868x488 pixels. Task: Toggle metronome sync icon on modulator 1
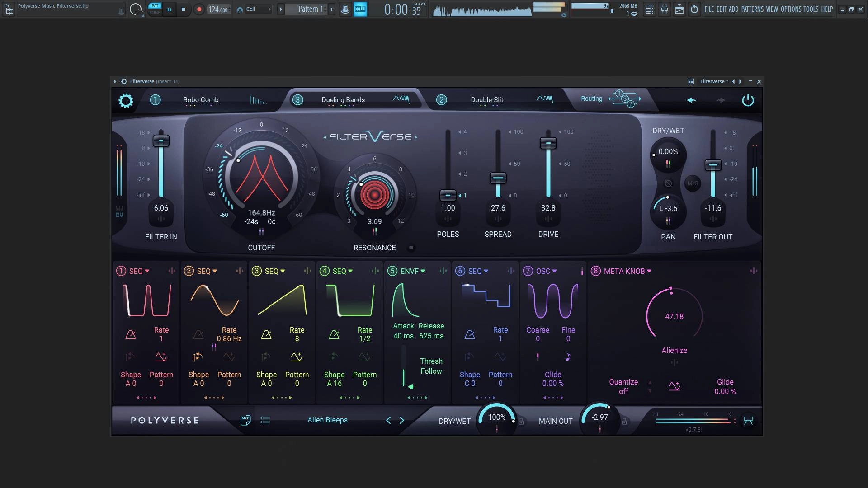(x=131, y=334)
